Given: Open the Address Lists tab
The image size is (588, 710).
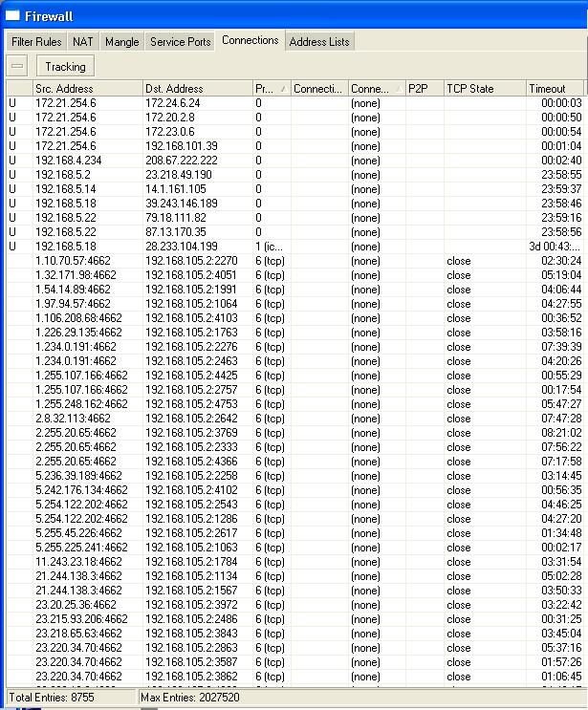Looking at the screenshot, I should point(319,42).
